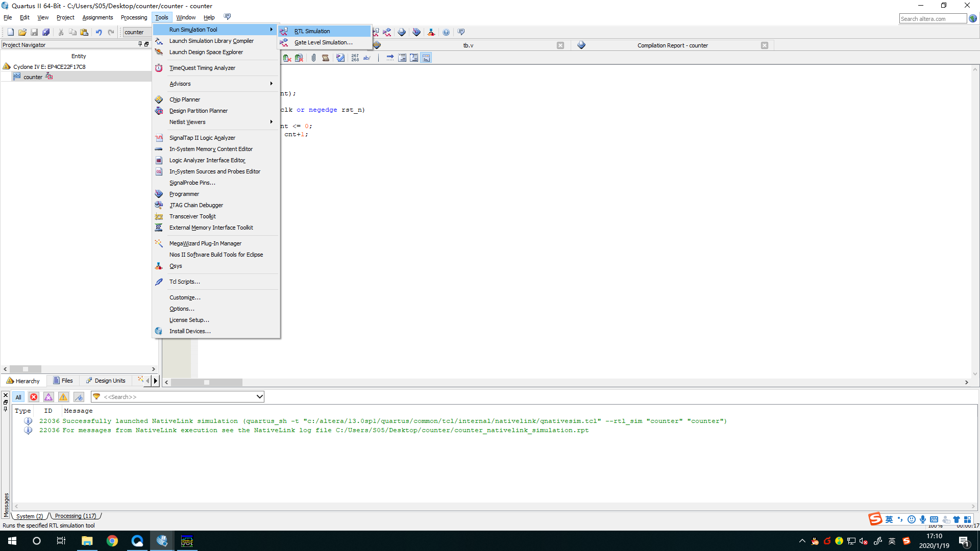Click the Open file folder icon
Image resolution: width=980 pixels, height=551 pixels.
pyautogui.click(x=22, y=32)
